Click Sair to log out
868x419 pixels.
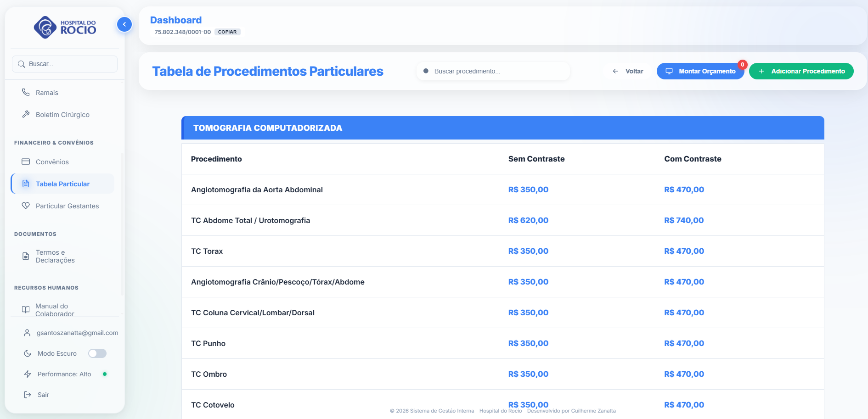click(43, 395)
